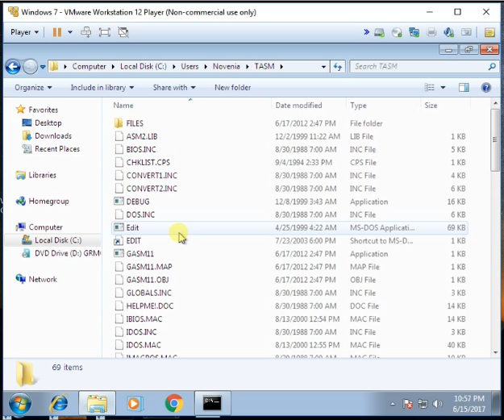Click the file list vertical scrollbar thumb
Screen dimensions: 504x420
pyautogui.click(x=495, y=140)
